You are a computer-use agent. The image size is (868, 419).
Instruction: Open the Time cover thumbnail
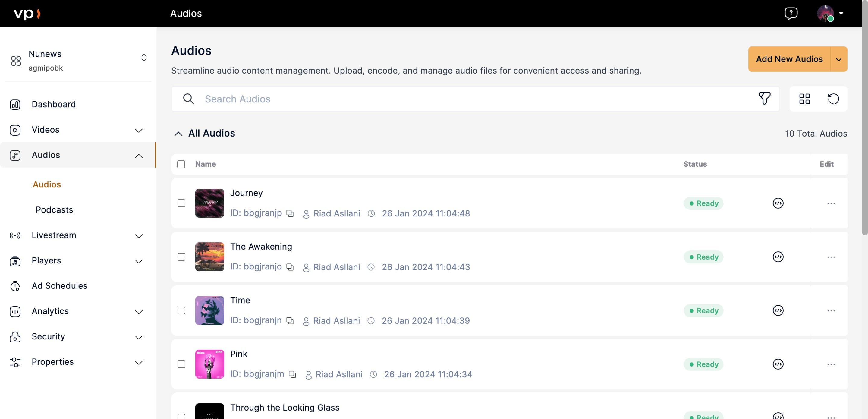click(x=209, y=310)
